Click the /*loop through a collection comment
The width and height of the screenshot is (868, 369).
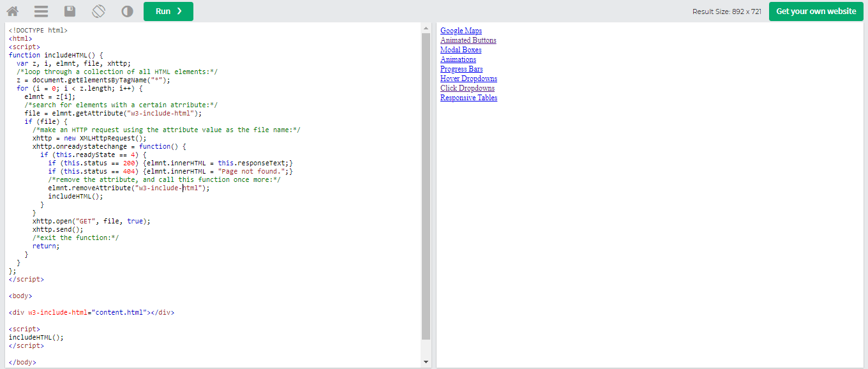tap(117, 72)
